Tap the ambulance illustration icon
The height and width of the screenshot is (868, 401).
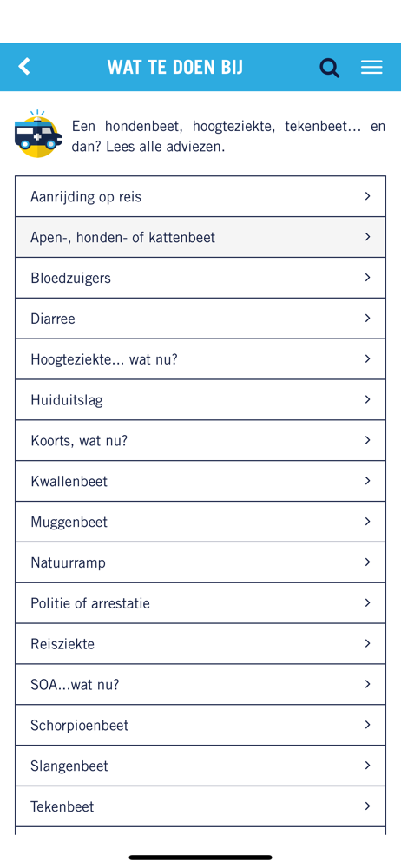38,134
